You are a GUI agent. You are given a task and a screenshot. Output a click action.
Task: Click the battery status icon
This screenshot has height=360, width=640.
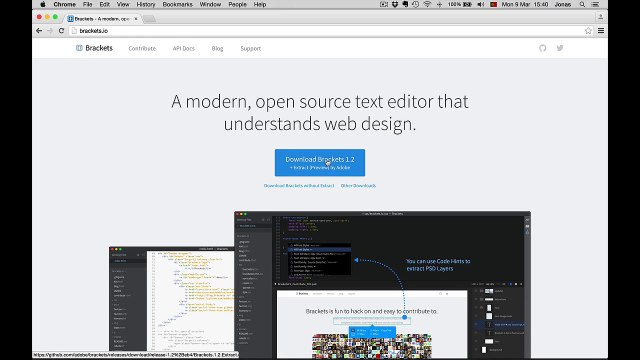coord(467,4)
